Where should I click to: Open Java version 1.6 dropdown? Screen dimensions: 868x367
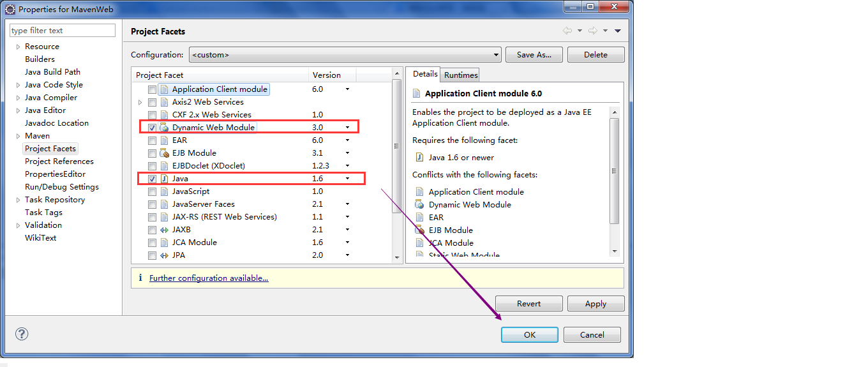347,179
